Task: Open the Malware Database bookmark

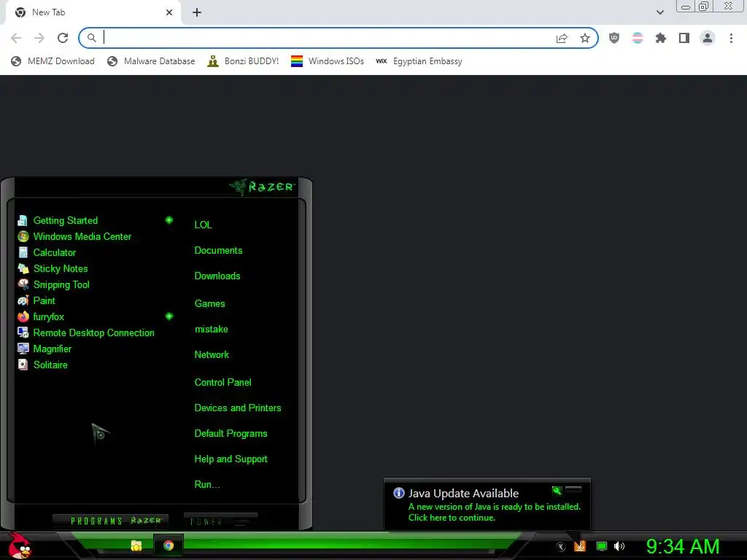Action: [x=152, y=61]
